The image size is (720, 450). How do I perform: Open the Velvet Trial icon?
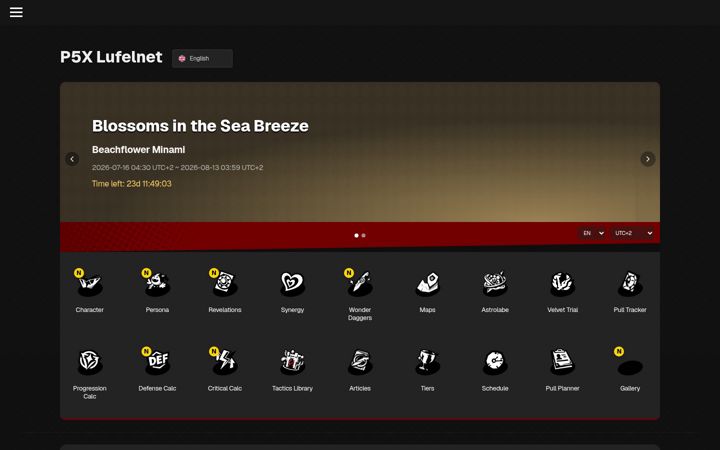tap(562, 283)
